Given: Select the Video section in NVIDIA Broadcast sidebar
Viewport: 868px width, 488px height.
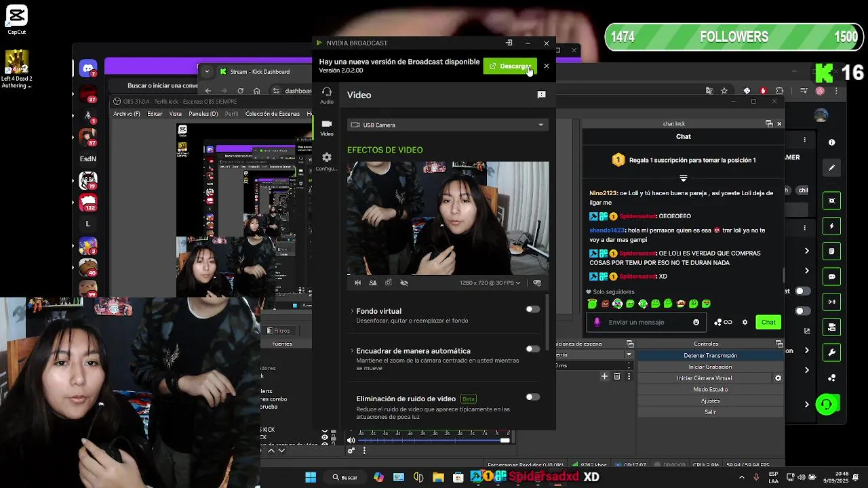Looking at the screenshot, I should click(x=327, y=127).
